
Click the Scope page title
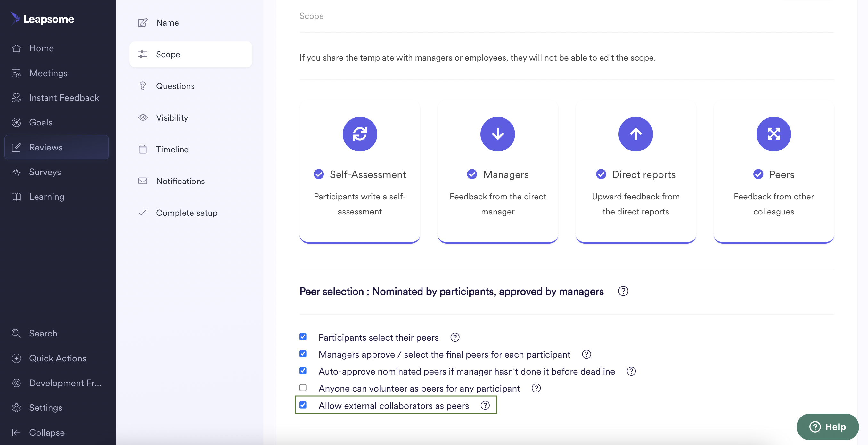click(x=311, y=16)
